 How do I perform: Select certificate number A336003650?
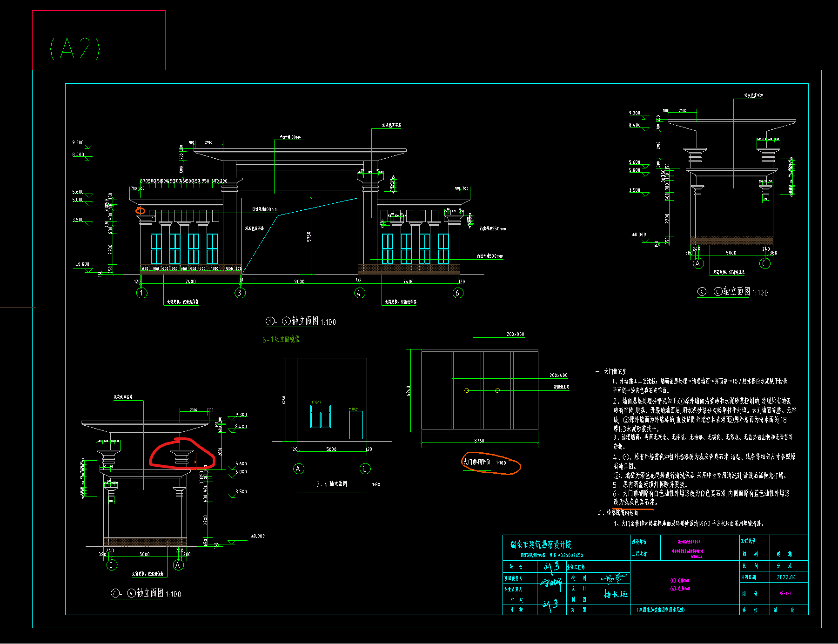[x=570, y=555]
